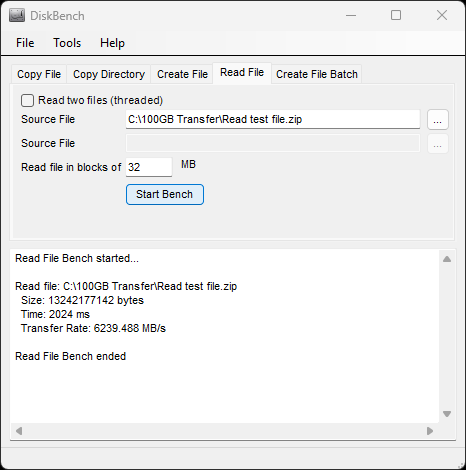This screenshot has width=466, height=470.
Task: Click the block size MB input field
Action: tap(149, 167)
